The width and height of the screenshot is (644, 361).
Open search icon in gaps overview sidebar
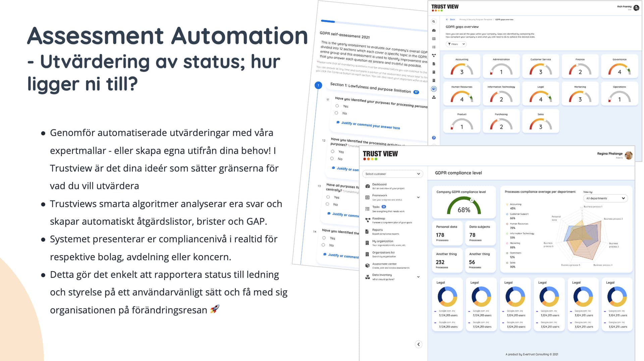tap(434, 21)
